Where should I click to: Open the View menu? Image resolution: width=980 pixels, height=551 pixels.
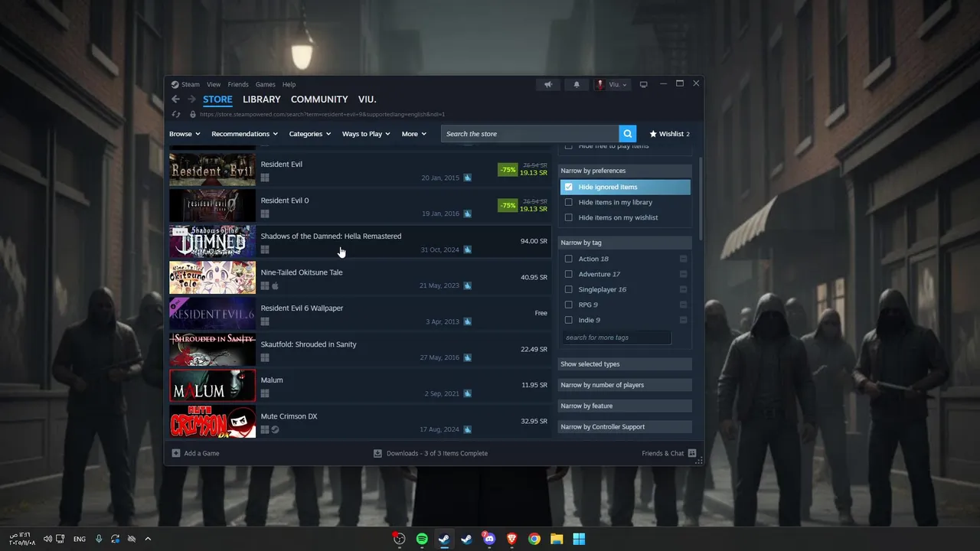coord(214,84)
